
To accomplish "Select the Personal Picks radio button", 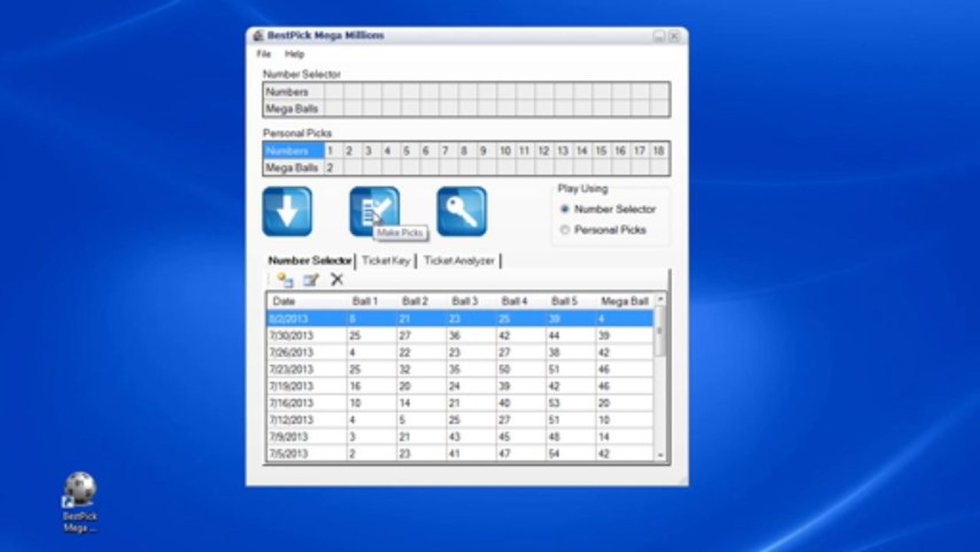I will [x=565, y=229].
